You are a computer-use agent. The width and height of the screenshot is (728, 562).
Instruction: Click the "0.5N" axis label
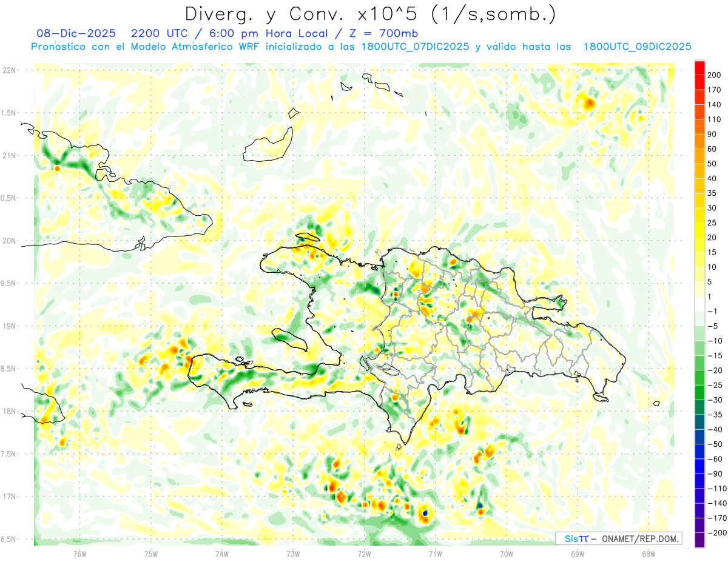pyautogui.click(x=8, y=198)
